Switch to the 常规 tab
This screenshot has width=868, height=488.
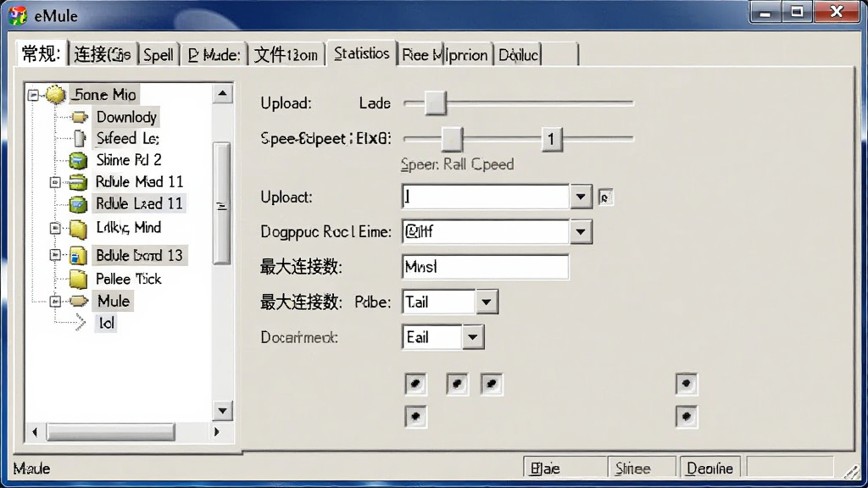coord(42,54)
